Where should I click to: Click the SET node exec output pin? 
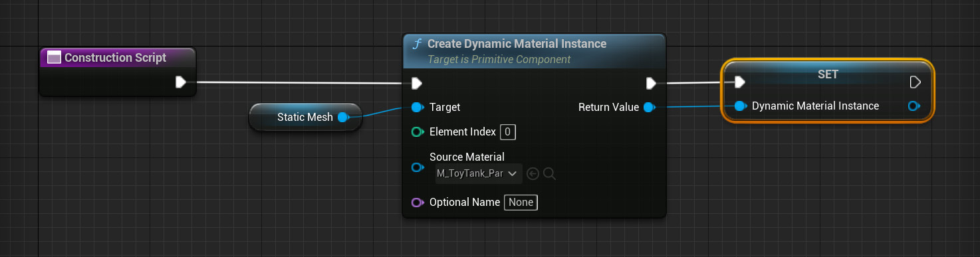[x=916, y=82]
